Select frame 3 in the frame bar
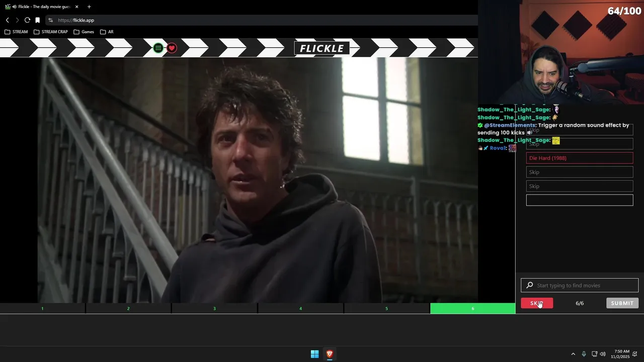This screenshot has width=644, height=362. coord(214,308)
